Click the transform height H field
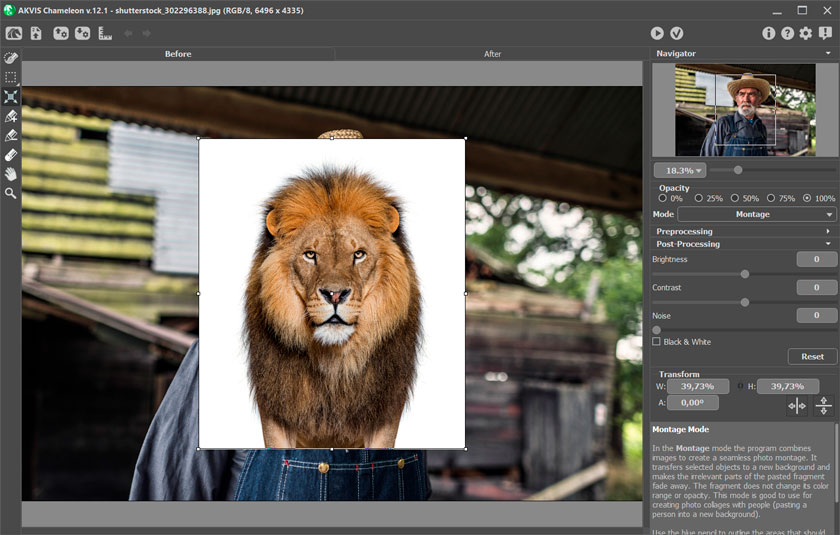Viewport: 840px width, 535px height. coord(788,386)
